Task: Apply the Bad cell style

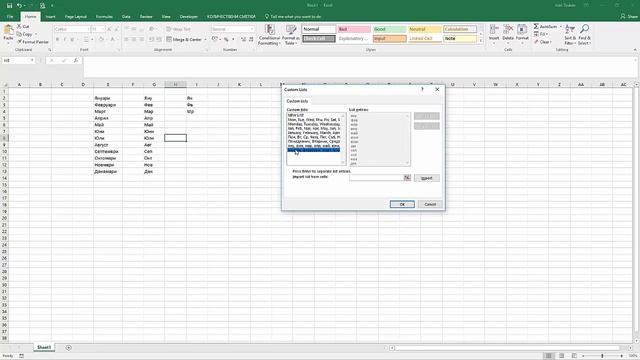Action: (x=354, y=29)
